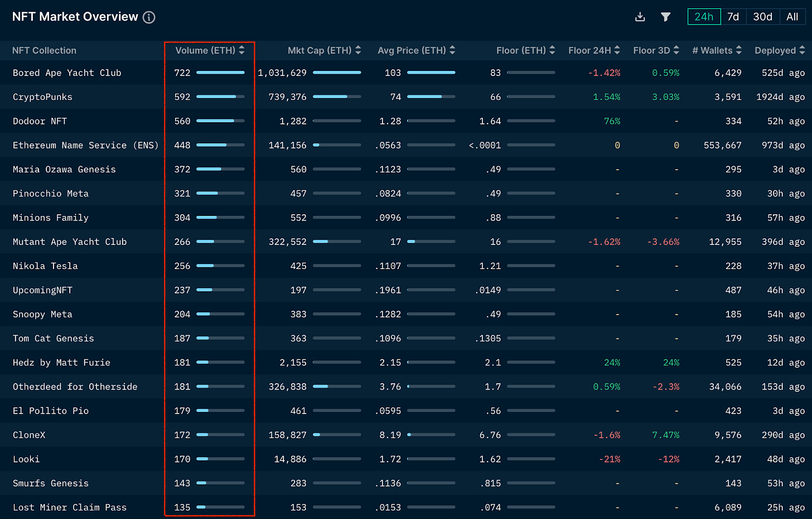Click the <.0001 floor value
The image size is (812, 519).
pos(485,145)
